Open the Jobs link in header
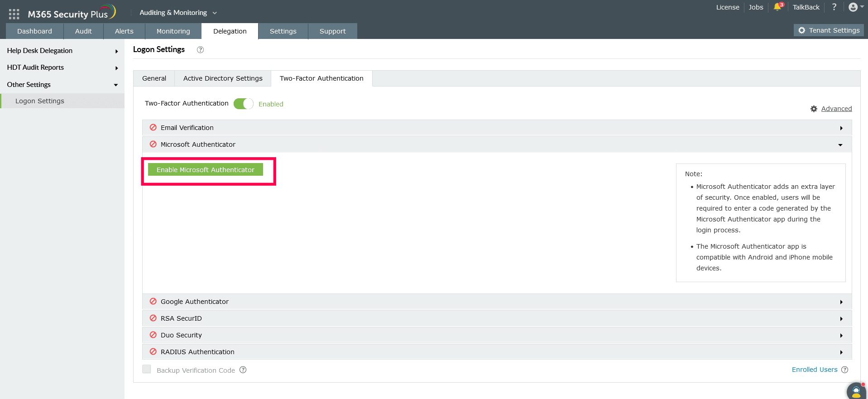This screenshot has height=399, width=868. (756, 7)
